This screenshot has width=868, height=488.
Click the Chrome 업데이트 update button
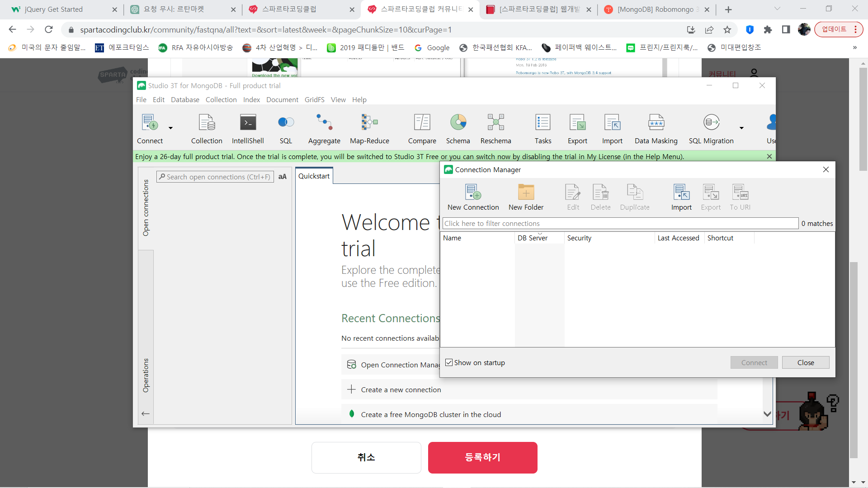(x=839, y=29)
